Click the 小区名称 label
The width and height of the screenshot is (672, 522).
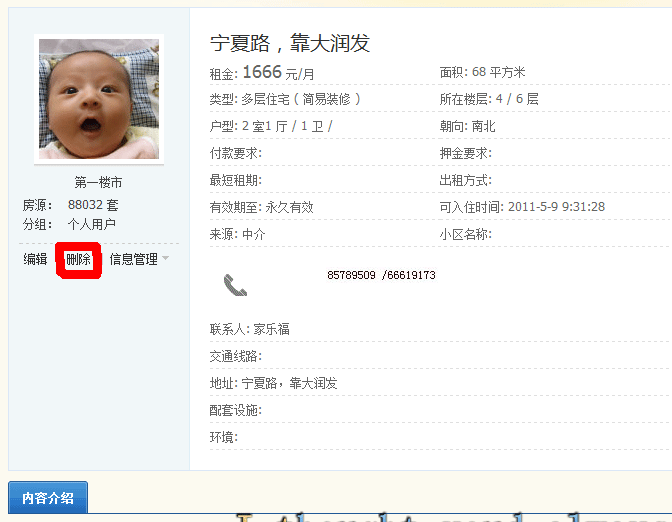[x=465, y=234]
